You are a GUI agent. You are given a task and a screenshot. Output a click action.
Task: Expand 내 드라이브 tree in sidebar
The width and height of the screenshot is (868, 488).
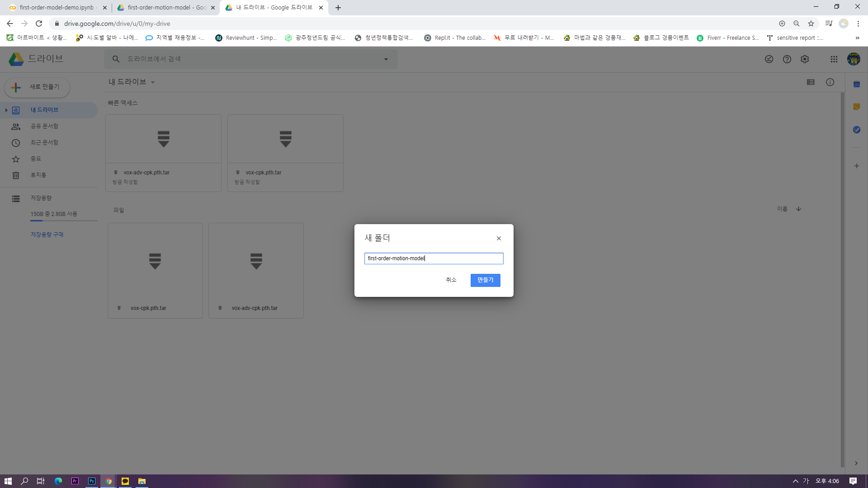pyautogui.click(x=6, y=110)
